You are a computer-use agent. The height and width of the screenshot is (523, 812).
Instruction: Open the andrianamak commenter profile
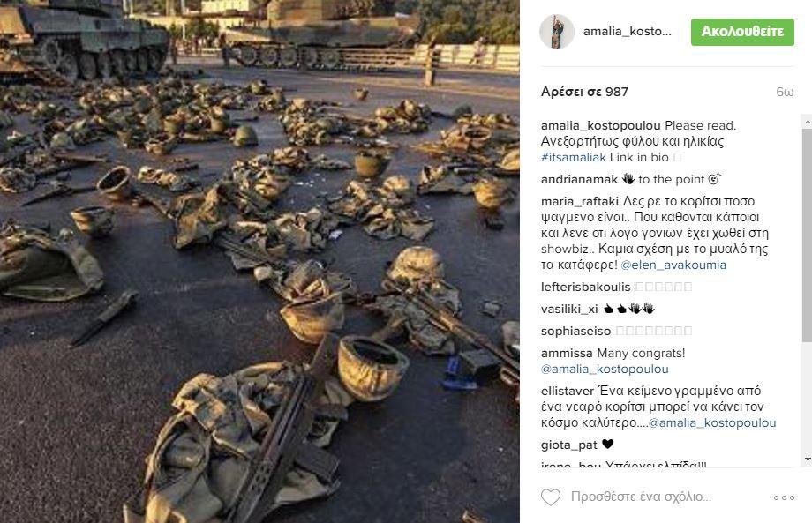coord(579,180)
